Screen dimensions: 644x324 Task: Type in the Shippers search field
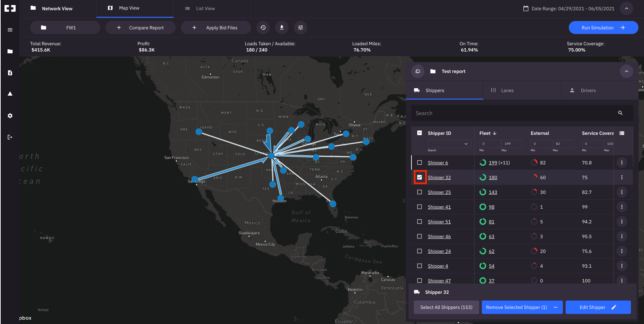[x=503, y=113]
